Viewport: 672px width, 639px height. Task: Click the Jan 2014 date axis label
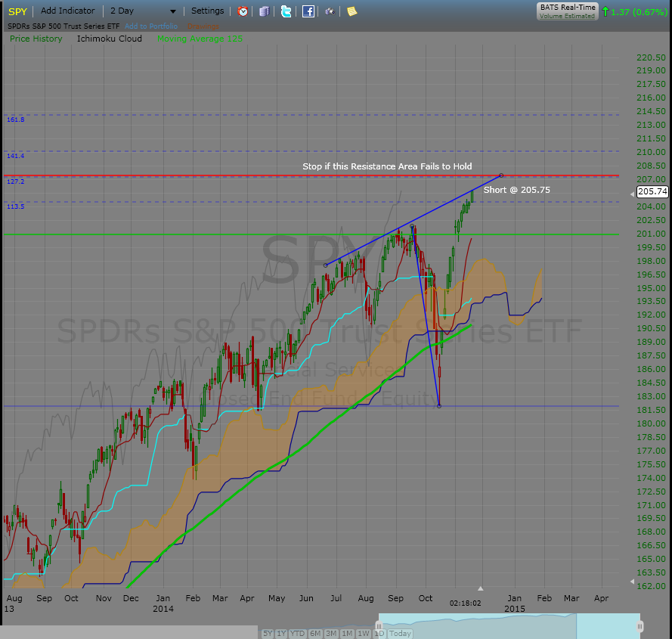pos(163,603)
